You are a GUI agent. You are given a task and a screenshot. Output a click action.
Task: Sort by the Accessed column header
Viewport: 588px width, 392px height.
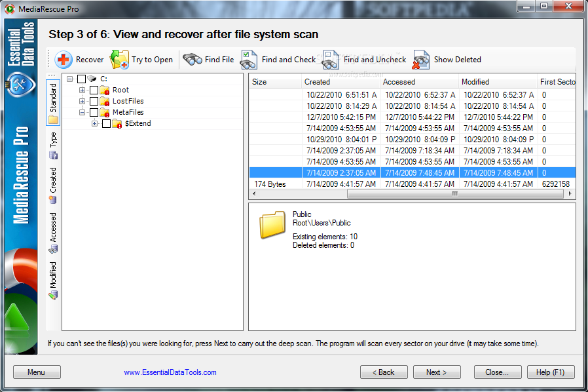click(420, 82)
